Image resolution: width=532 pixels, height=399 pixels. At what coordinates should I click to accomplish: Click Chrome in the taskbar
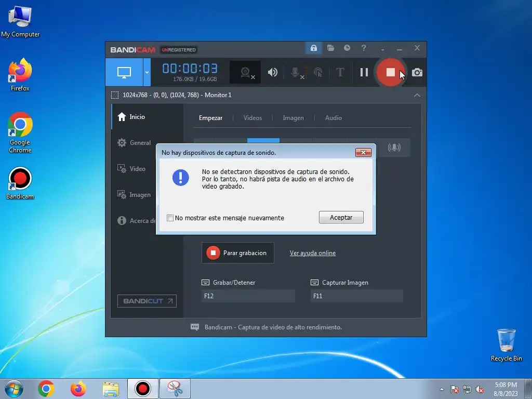click(46, 389)
